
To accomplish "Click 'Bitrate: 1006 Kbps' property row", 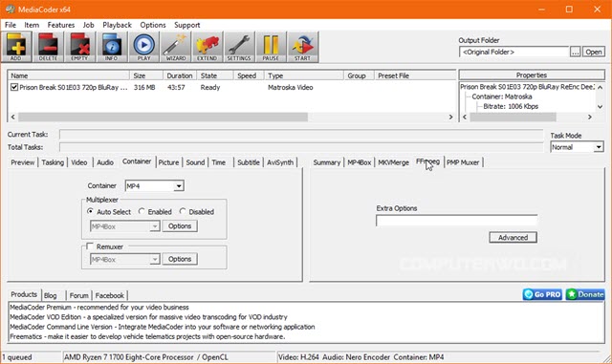I will pos(511,106).
